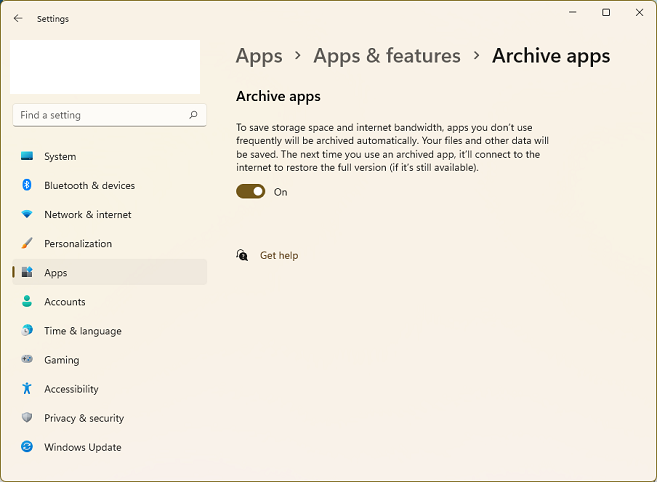Open Network & internet settings
Image resolution: width=657 pixels, height=482 pixels.
pyautogui.click(x=110, y=214)
